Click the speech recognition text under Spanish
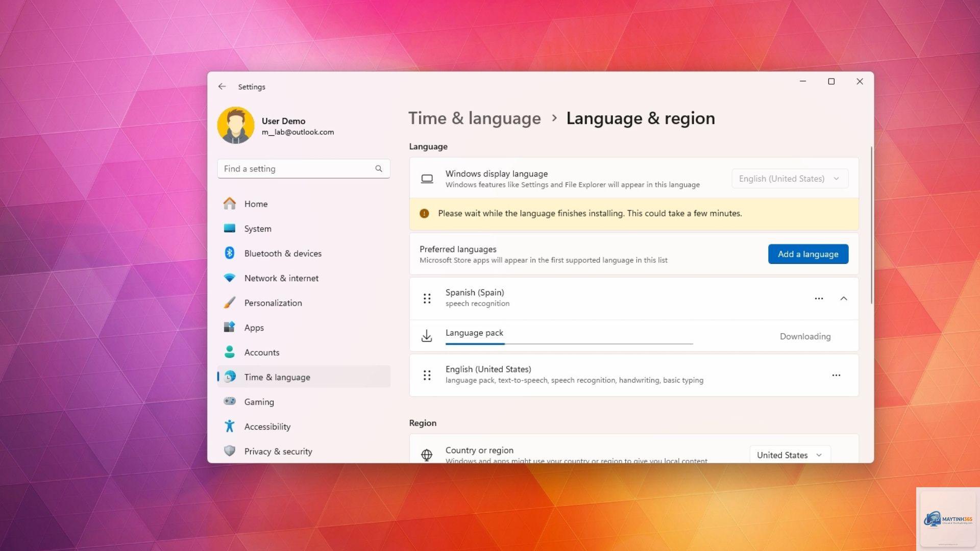Image resolution: width=980 pixels, height=551 pixels. [477, 304]
